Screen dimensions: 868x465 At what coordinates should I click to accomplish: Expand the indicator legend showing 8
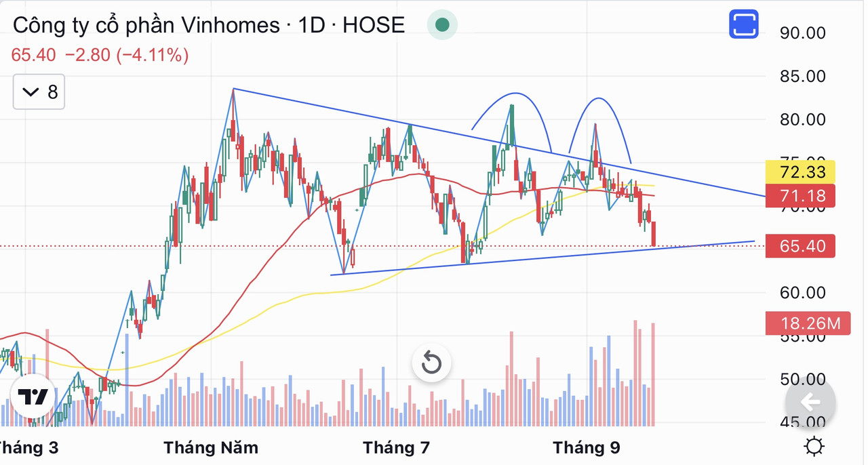click(39, 92)
